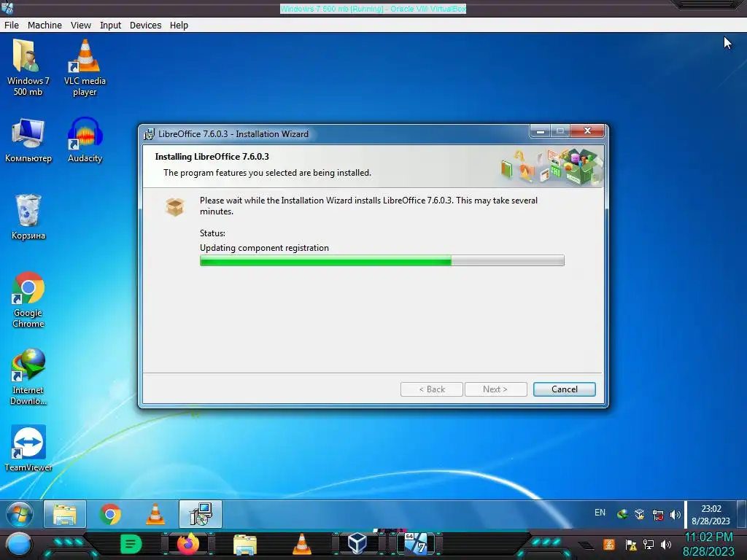Image resolution: width=747 pixels, height=560 pixels.
Task: Open the VirtualBox Input menu
Action: [110, 26]
